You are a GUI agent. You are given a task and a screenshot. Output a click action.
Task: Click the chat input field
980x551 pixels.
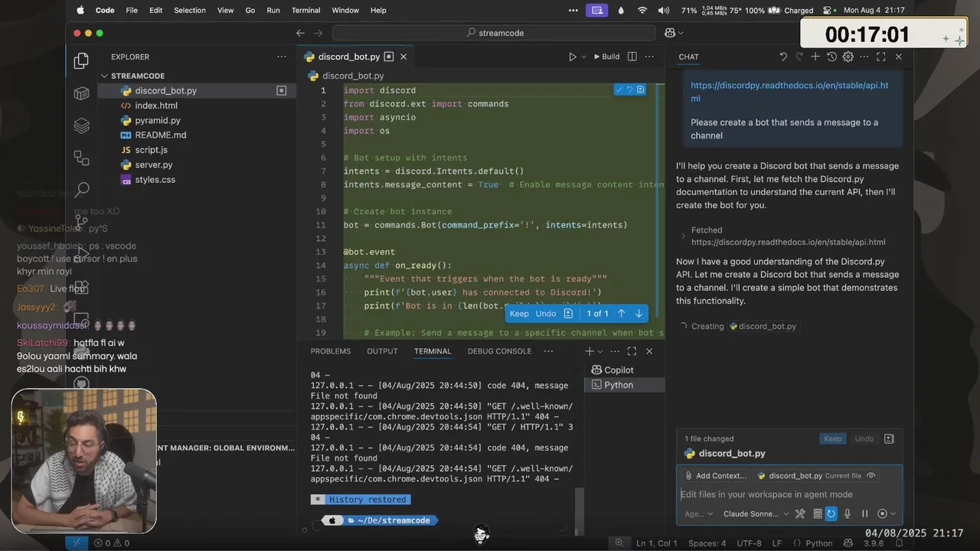click(789, 494)
